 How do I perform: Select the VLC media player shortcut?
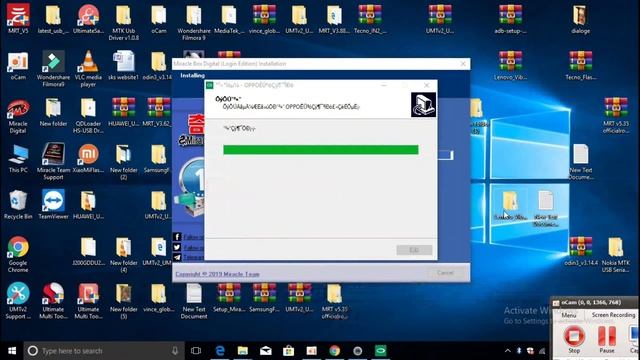coord(88,68)
